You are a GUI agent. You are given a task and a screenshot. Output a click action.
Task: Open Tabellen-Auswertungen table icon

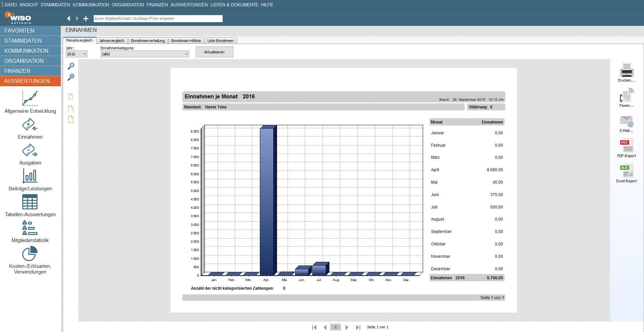(30, 202)
